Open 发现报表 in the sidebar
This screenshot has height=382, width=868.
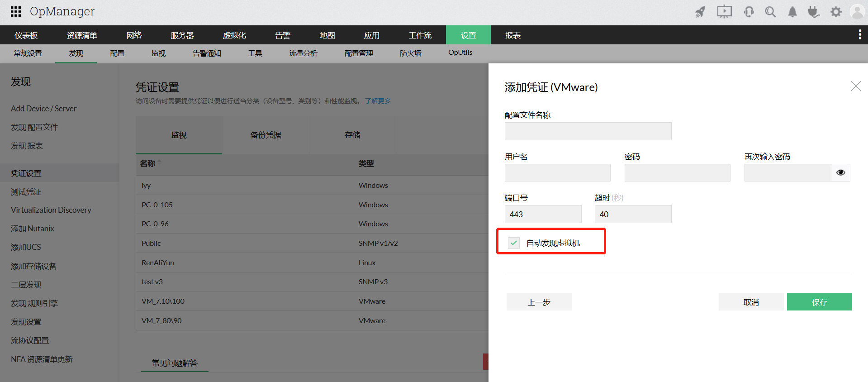click(27, 146)
